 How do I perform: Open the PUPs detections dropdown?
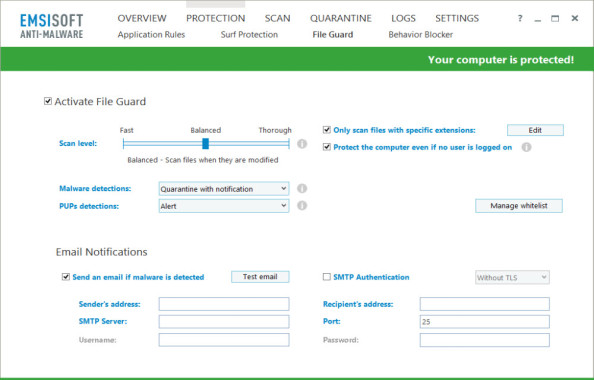224,206
